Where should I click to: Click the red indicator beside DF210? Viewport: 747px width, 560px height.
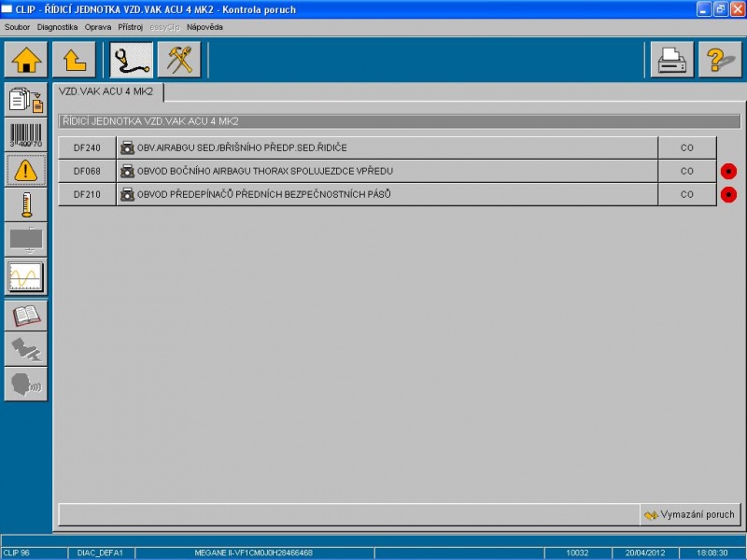point(729,194)
